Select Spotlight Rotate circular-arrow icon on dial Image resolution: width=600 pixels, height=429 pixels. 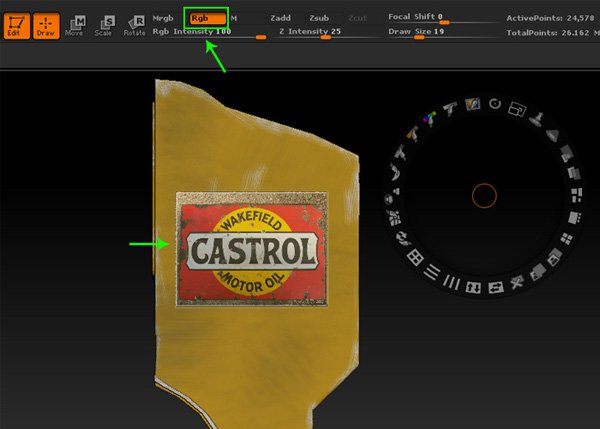coord(495,104)
